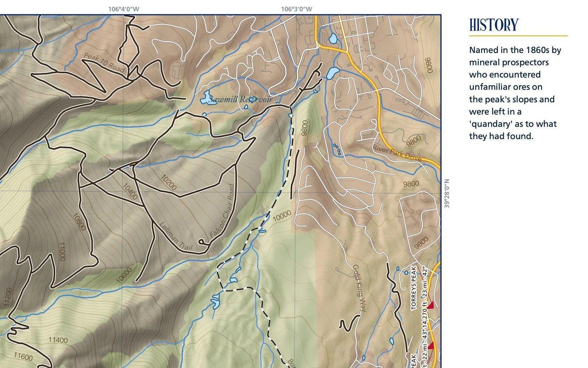The width and height of the screenshot is (588, 368).
Task: Select the 10800 contour elevation label
Action: pyautogui.click(x=79, y=222)
